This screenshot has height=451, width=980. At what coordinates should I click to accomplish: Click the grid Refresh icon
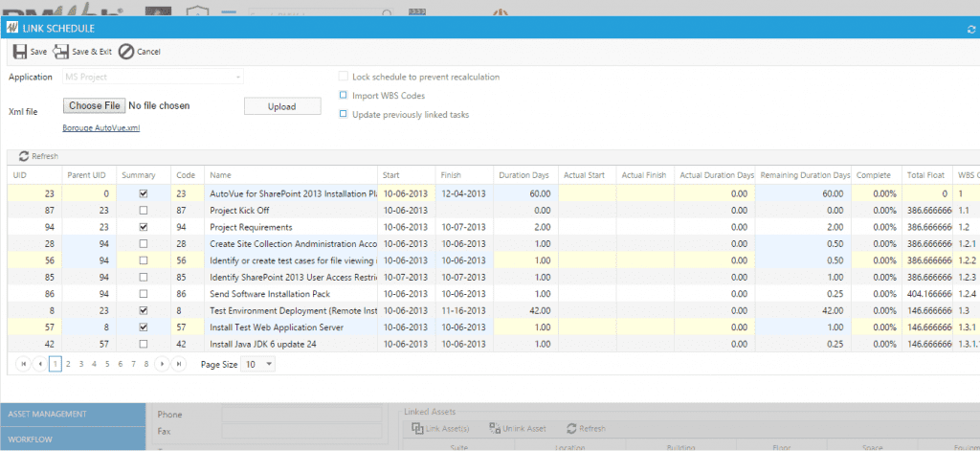(24, 156)
